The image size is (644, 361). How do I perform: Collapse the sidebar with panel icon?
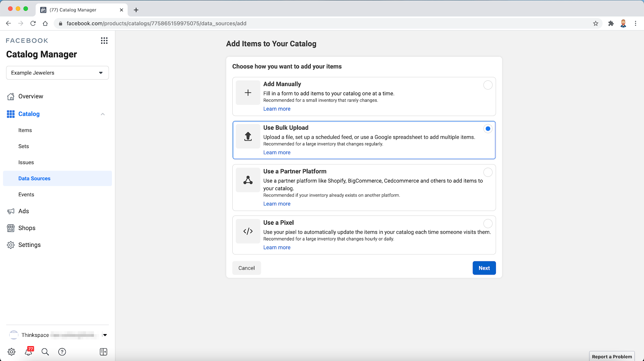coord(103,352)
